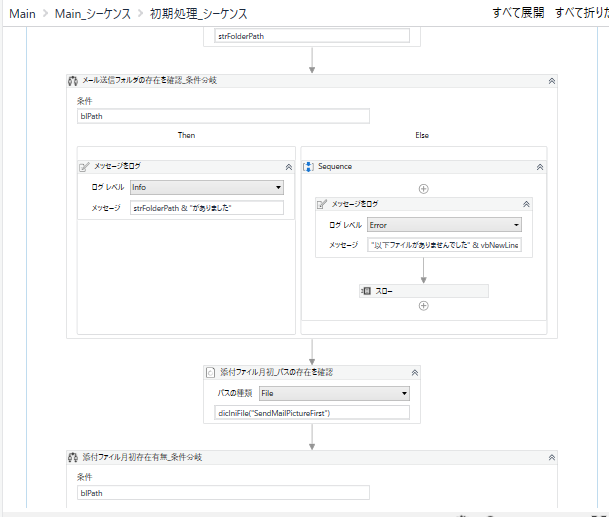Click the 添付ファイル月初存在有無_条件分岐 title

pos(142,457)
